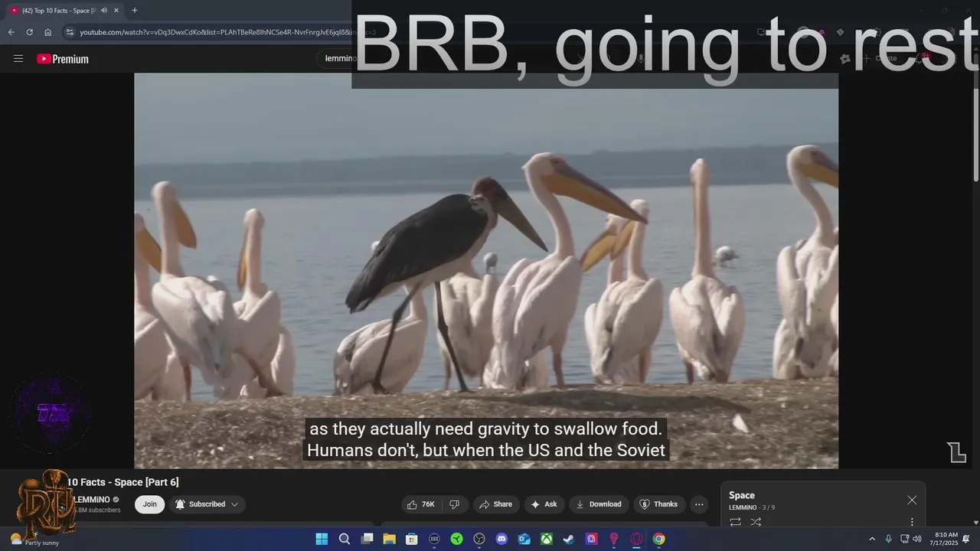Close the Top 10 Facts tab
This screenshot has height=551, width=980.
click(x=116, y=10)
